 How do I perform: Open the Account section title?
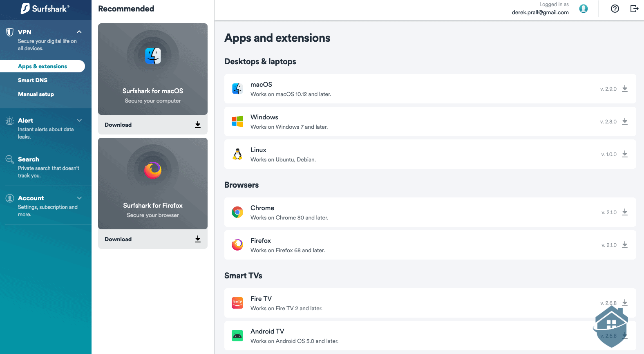coord(31,198)
